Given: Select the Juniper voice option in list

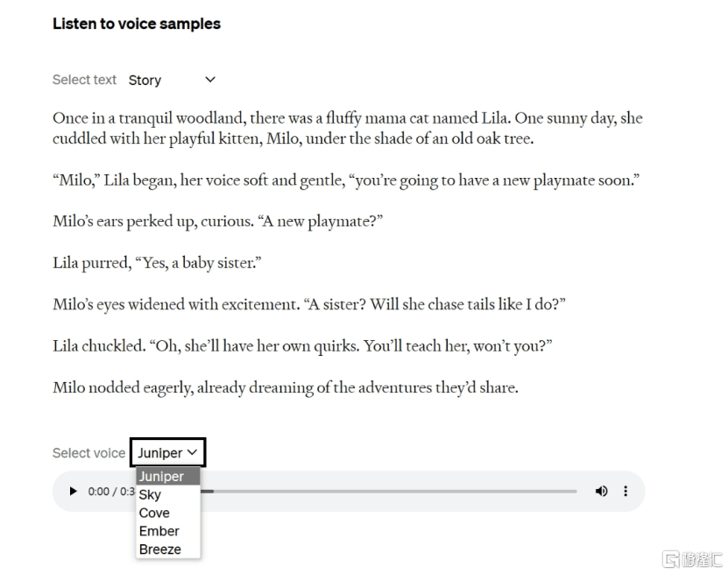Looking at the screenshot, I should 162,477.
